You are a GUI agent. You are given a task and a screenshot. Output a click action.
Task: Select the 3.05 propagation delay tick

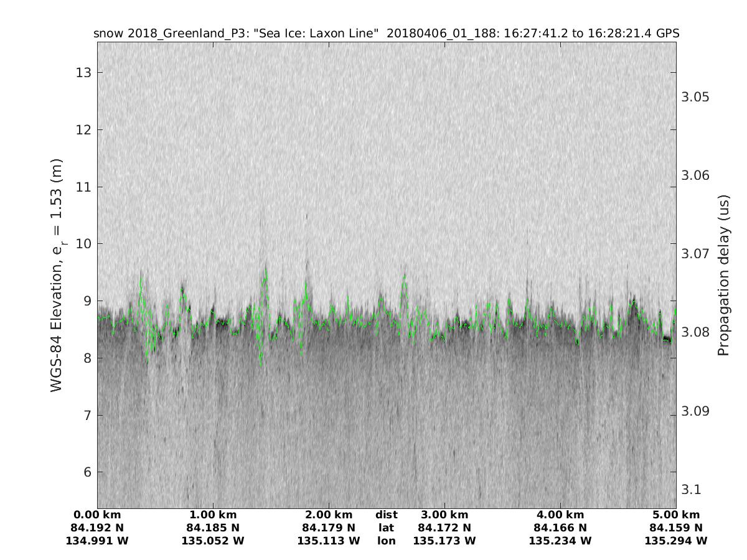point(695,97)
